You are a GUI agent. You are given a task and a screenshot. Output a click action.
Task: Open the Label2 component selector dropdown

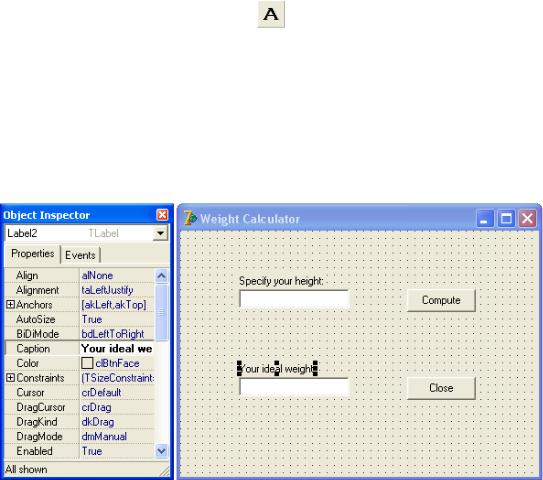coord(160,233)
